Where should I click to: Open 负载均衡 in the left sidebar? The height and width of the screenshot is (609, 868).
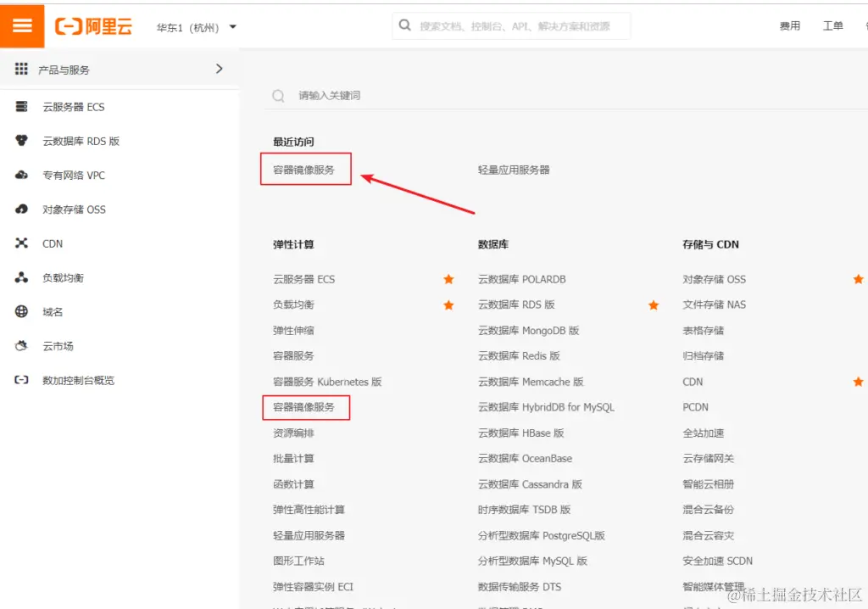click(63, 278)
